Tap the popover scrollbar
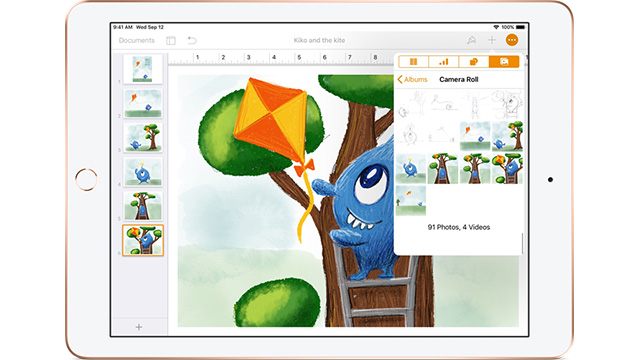Screen dimensions: 640x360 [522, 243]
